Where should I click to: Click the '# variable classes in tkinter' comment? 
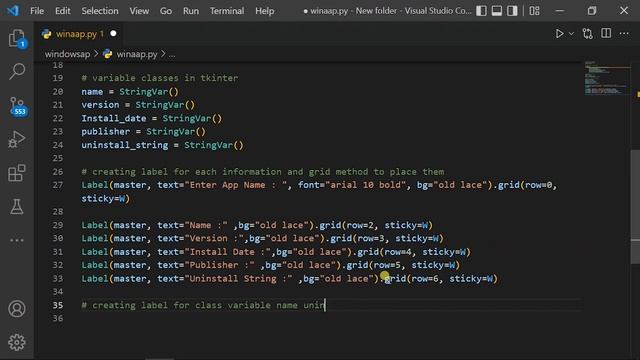coord(160,78)
